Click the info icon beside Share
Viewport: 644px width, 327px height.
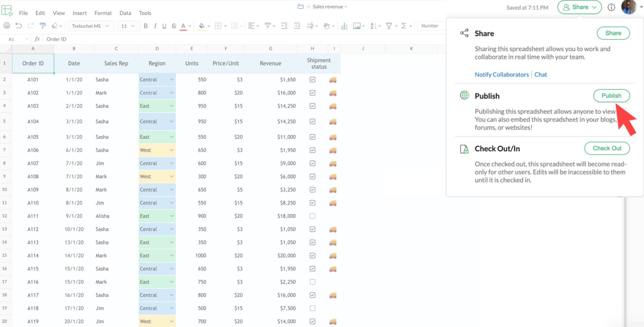(611, 7)
